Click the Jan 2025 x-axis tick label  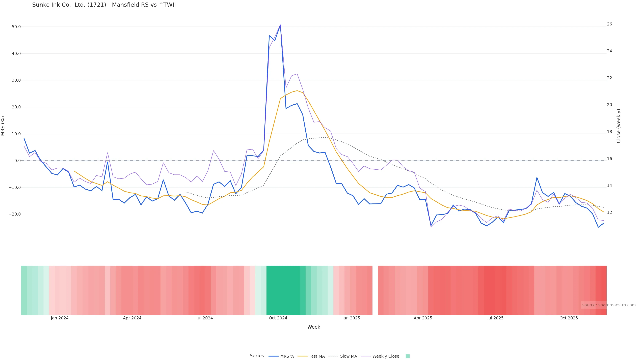[351, 318]
